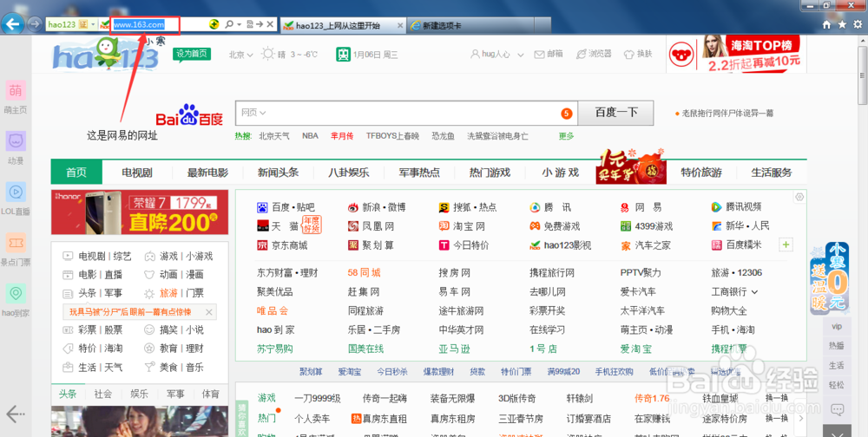Open the address bar search dropdown arrow
This screenshot has width=868, height=437.
(239, 24)
